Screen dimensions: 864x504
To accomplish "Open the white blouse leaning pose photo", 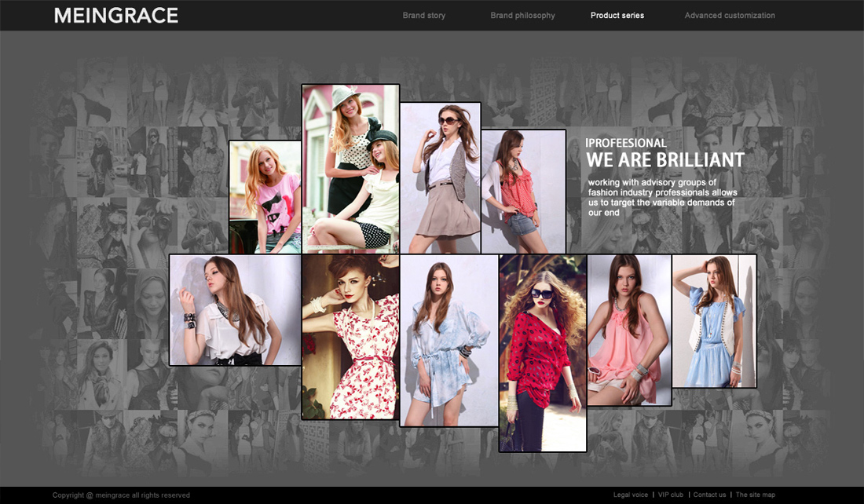I will pos(236,310).
